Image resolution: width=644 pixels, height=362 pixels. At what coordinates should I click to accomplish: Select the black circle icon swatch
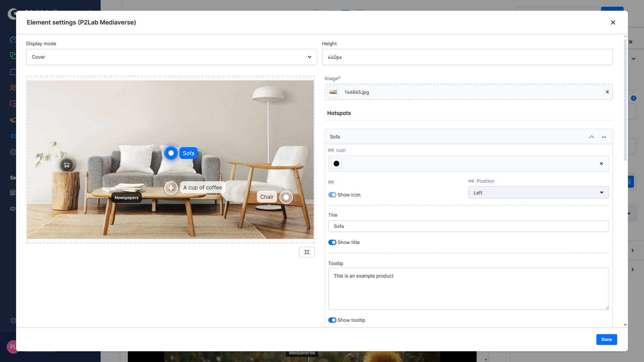336,164
